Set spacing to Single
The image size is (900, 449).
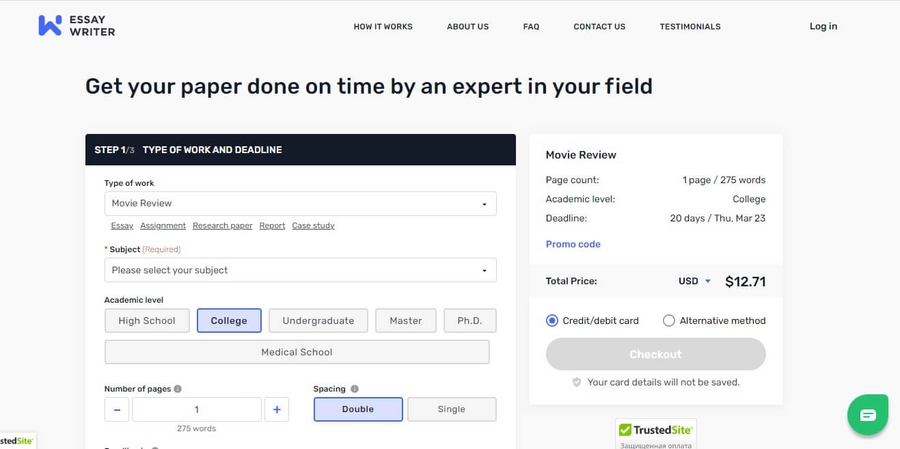click(x=452, y=409)
